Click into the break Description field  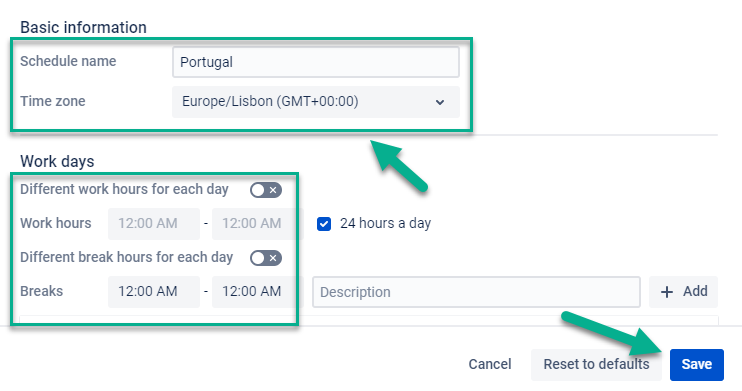point(476,292)
